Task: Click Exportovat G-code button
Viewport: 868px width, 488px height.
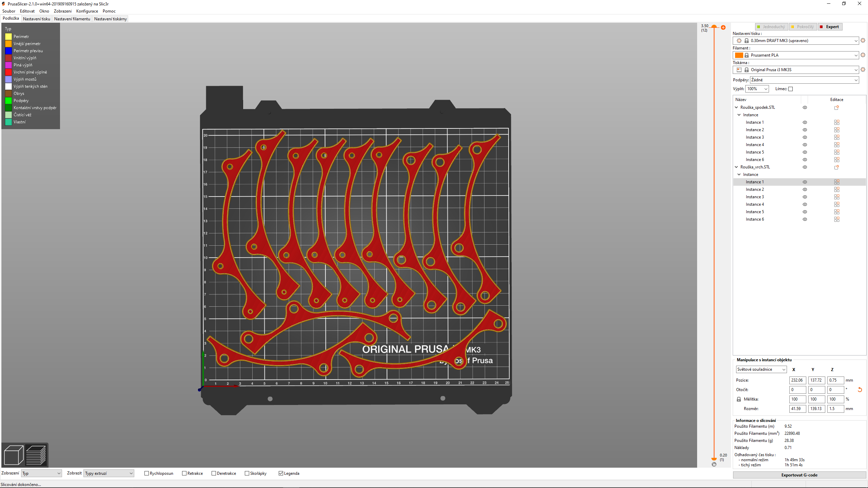Action: (800, 475)
